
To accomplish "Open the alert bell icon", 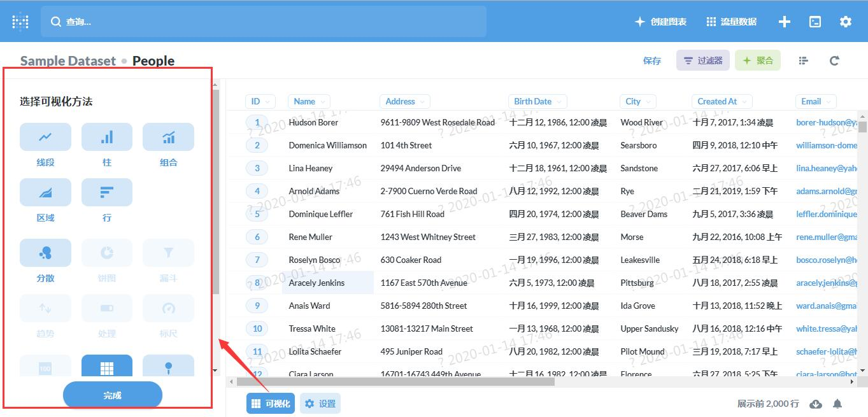I will coord(838,404).
